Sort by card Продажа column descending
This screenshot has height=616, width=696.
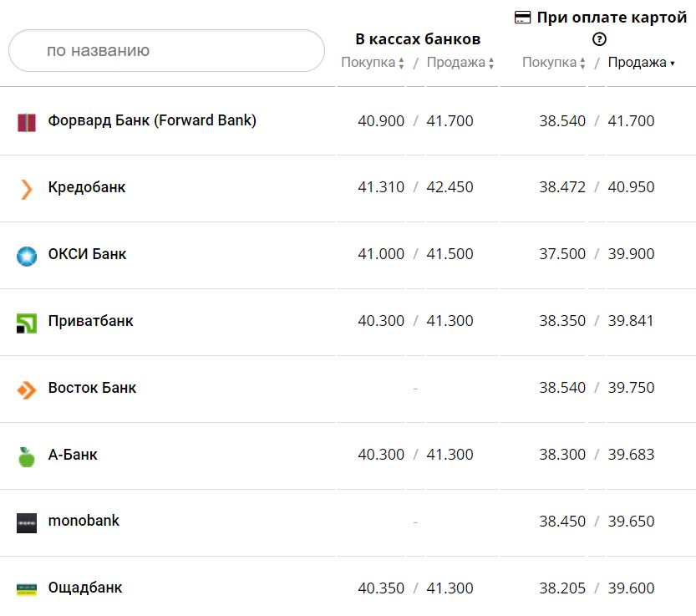(641, 63)
